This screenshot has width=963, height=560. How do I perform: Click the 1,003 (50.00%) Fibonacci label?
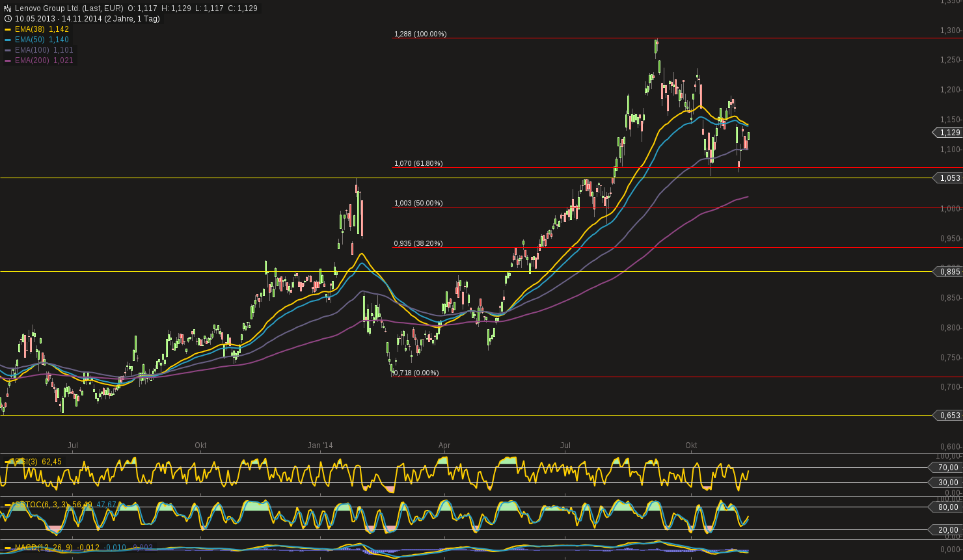pos(418,203)
